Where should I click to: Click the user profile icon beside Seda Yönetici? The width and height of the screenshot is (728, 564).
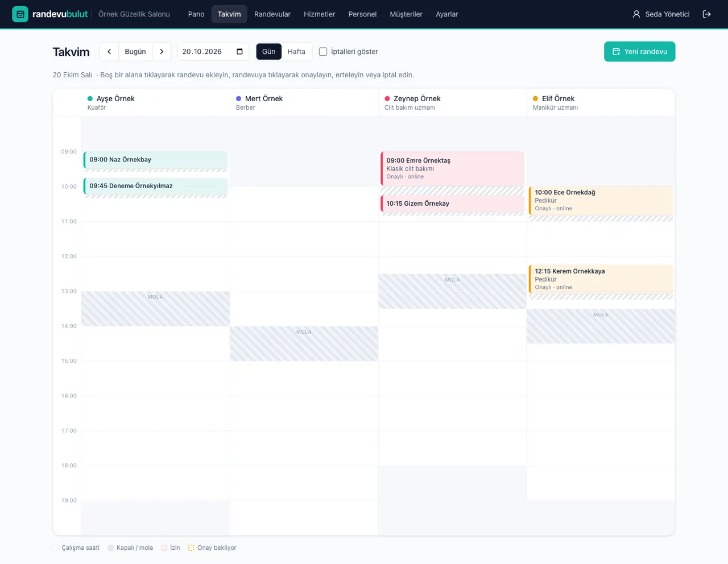pyautogui.click(x=636, y=14)
